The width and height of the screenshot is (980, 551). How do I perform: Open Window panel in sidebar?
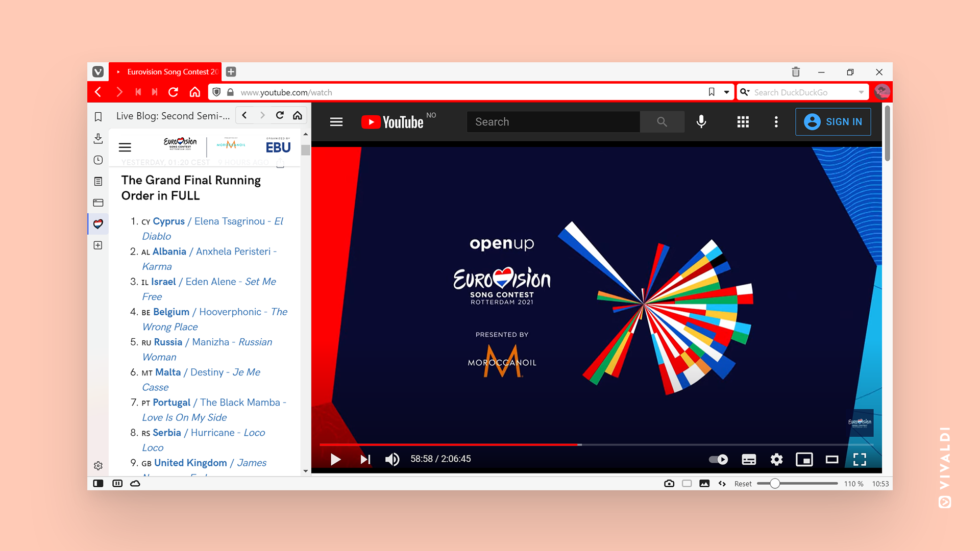[98, 203]
